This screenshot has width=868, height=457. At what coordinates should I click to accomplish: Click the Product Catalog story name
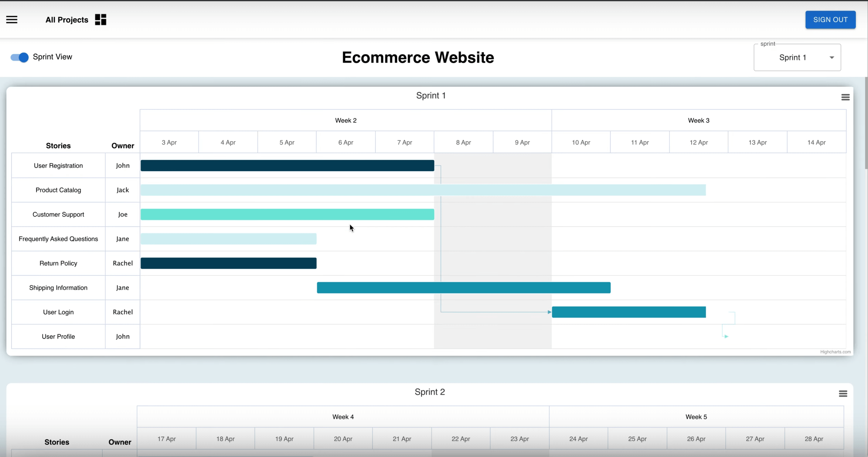pyautogui.click(x=58, y=190)
